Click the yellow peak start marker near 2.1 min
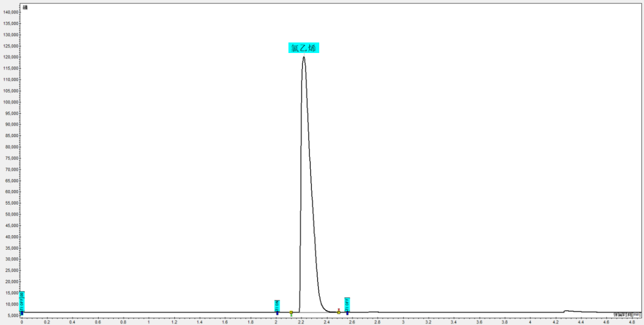 (291, 313)
